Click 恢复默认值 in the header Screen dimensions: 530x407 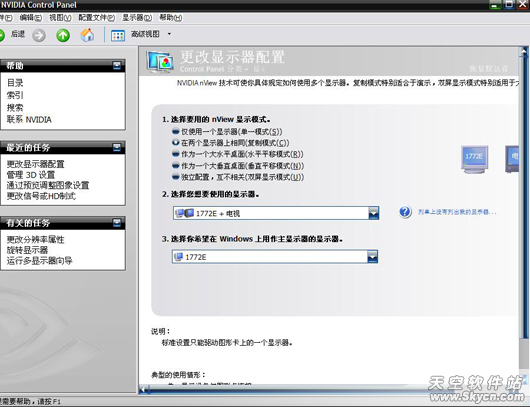pos(488,69)
